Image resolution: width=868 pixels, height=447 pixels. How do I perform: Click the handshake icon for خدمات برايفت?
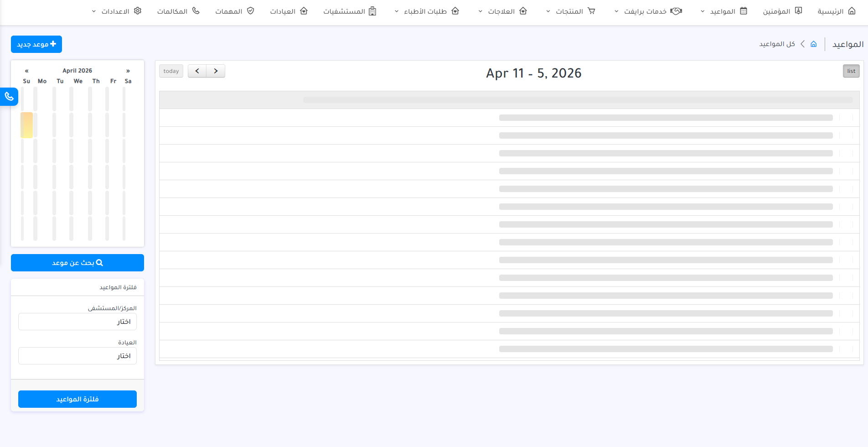click(x=676, y=11)
